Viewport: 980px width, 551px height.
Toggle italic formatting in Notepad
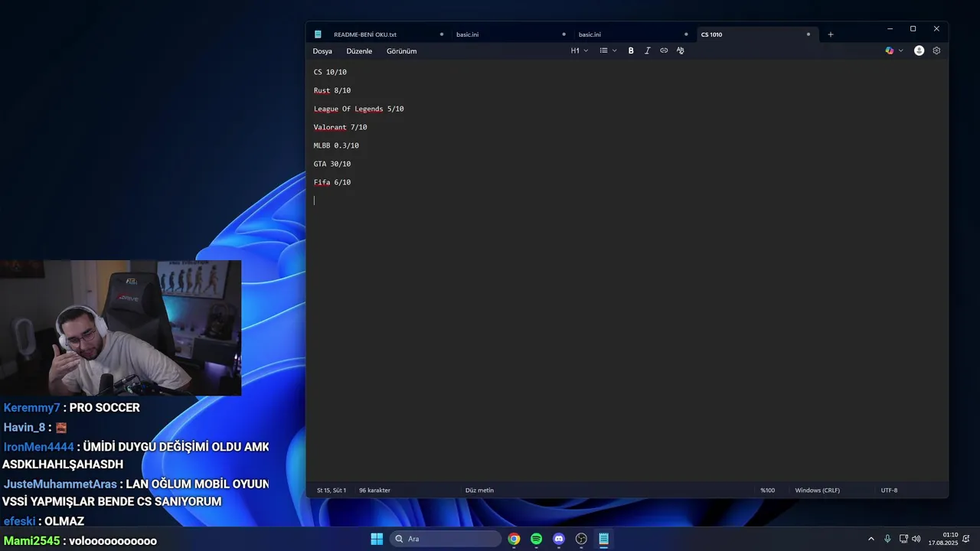647,51
